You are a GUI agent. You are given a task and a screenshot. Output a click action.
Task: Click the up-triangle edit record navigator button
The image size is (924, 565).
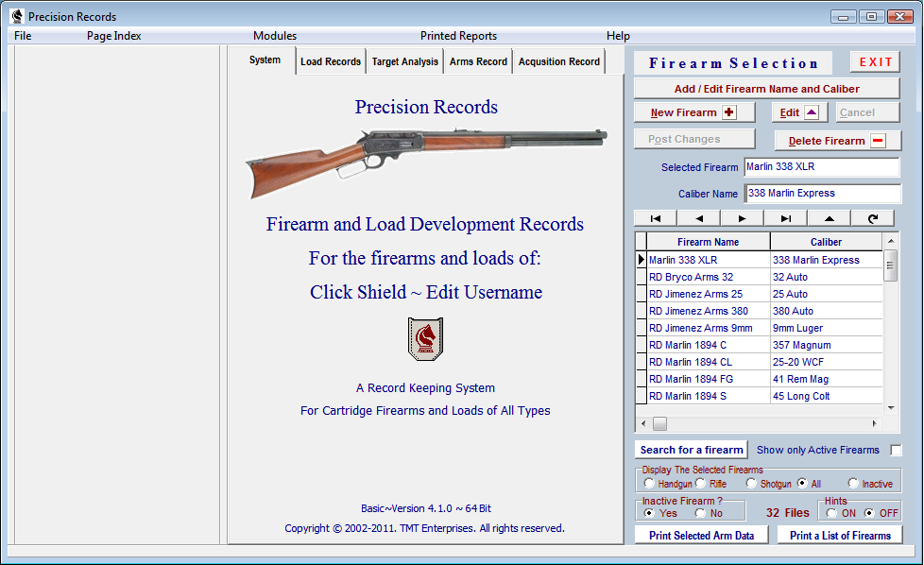(830, 218)
